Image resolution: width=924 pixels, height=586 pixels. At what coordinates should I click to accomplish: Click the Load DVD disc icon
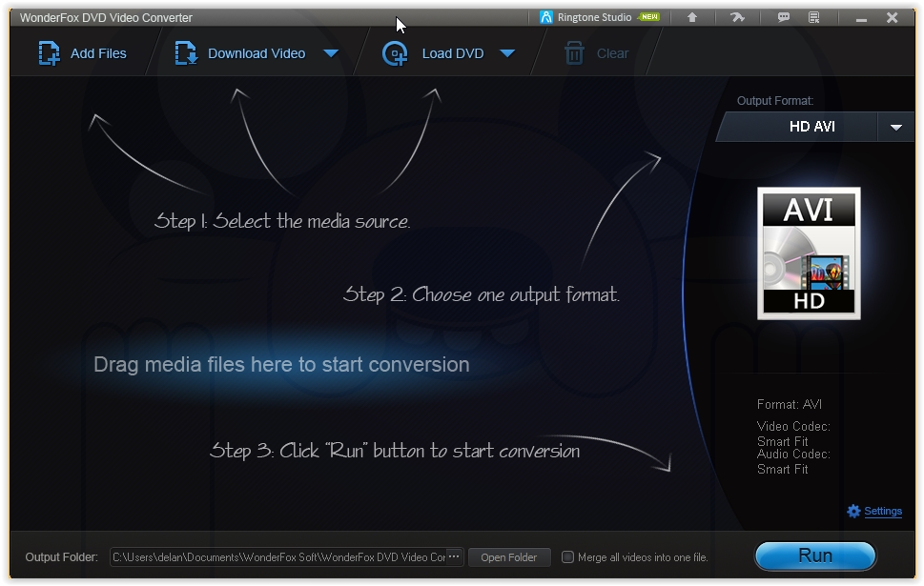[x=394, y=53]
